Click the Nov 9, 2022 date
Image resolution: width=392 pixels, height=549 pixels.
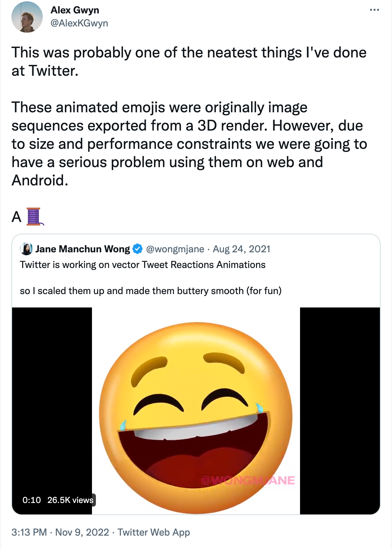pyautogui.click(x=82, y=532)
